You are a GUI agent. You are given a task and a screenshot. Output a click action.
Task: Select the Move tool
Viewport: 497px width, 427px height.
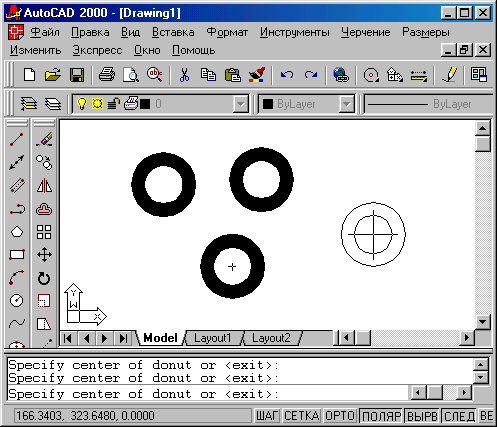click(x=44, y=255)
